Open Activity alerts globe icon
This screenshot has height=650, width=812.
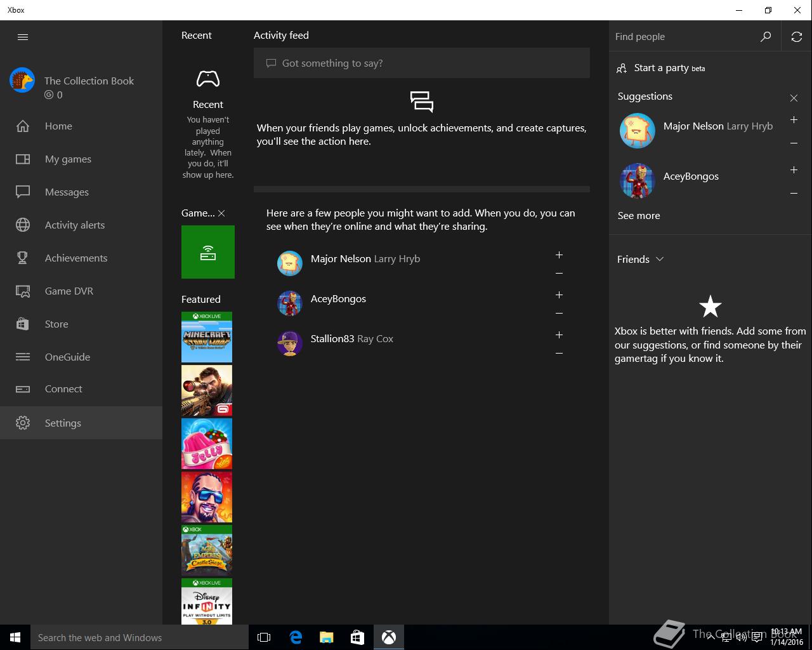23,225
